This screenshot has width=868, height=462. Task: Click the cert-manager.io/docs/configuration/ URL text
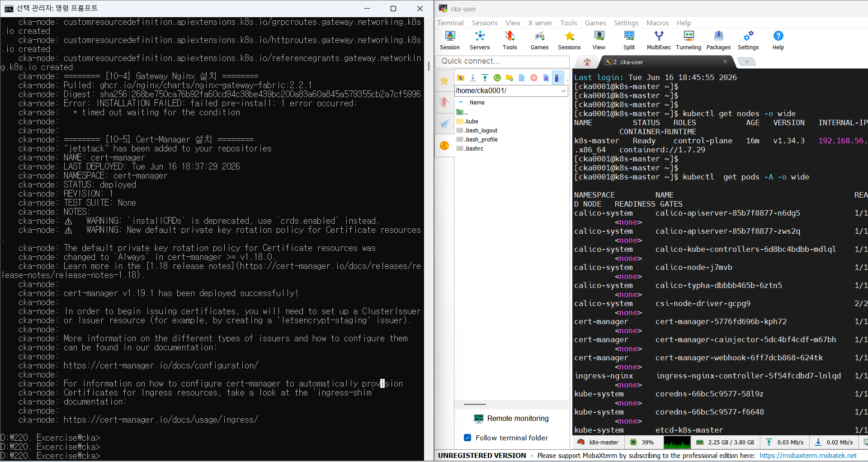[x=160, y=365]
